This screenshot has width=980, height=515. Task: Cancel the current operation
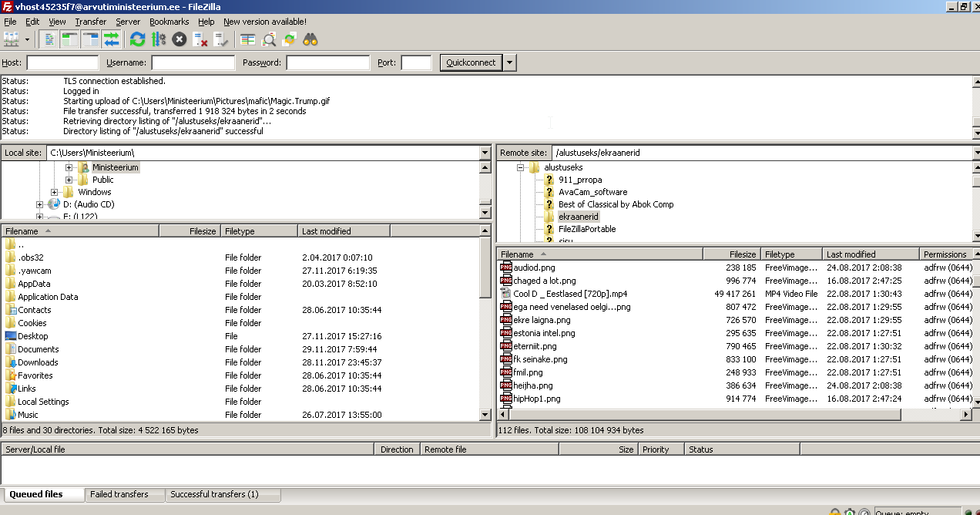pyautogui.click(x=180, y=39)
